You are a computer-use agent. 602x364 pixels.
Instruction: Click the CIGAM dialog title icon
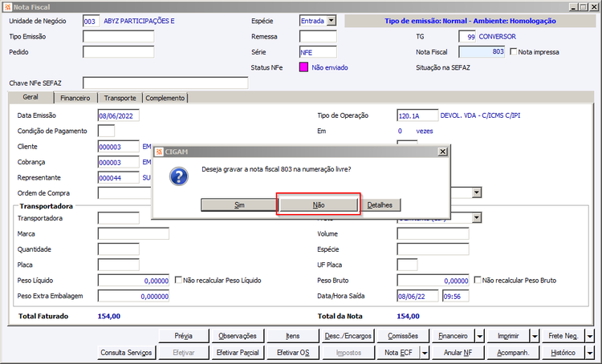(159, 152)
